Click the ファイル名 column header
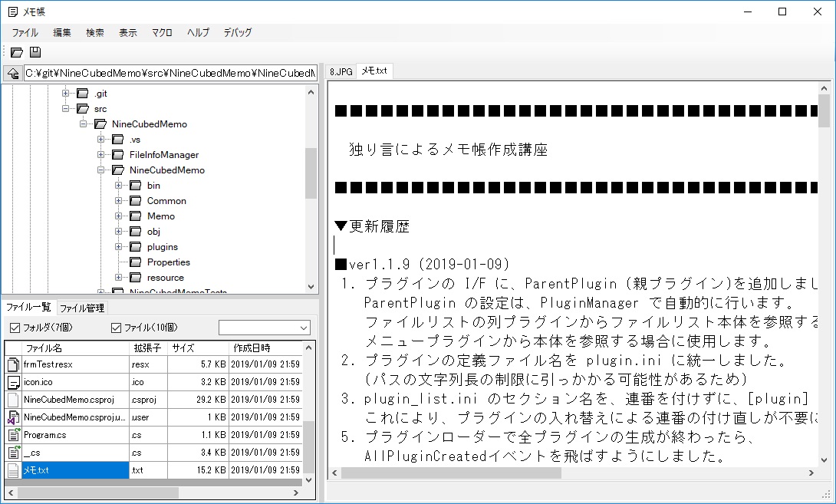The image size is (836, 504). [x=44, y=348]
